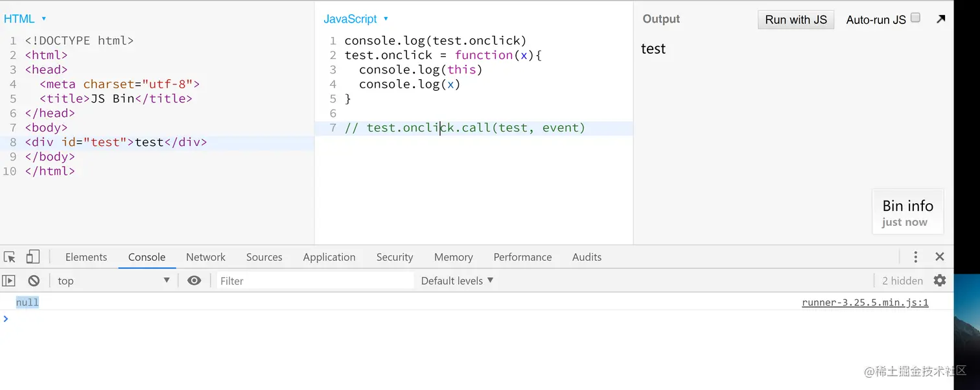Click the null console output
The width and height of the screenshot is (980, 390).
click(27, 302)
